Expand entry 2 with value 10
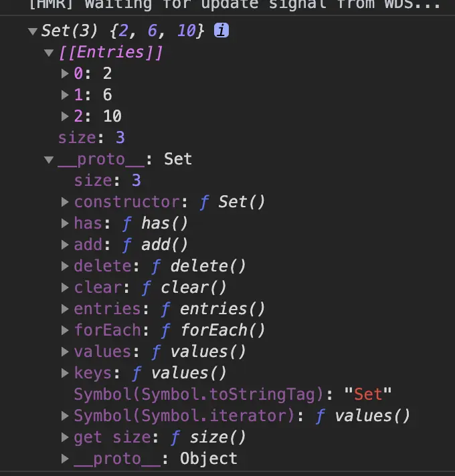The height and width of the screenshot is (476, 455). [65, 116]
